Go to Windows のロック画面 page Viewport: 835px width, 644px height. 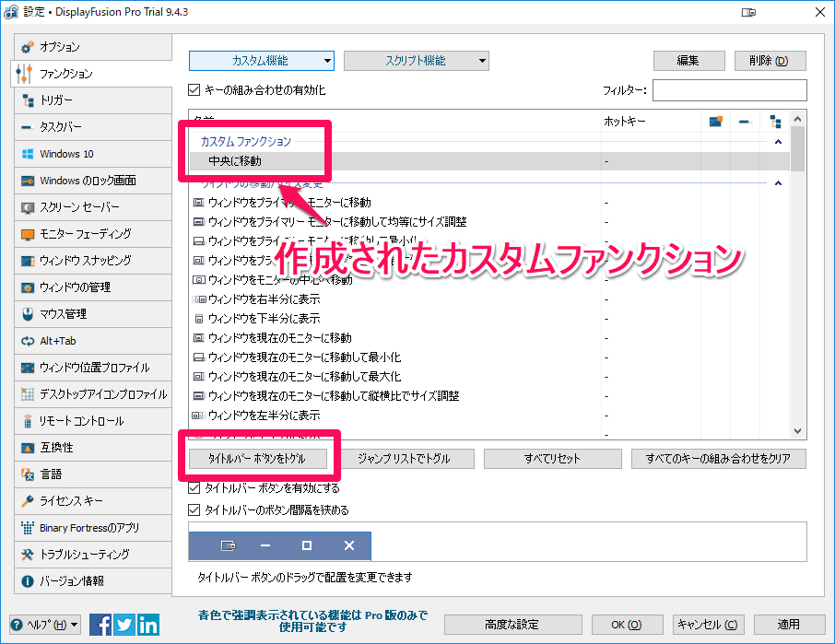[93, 181]
